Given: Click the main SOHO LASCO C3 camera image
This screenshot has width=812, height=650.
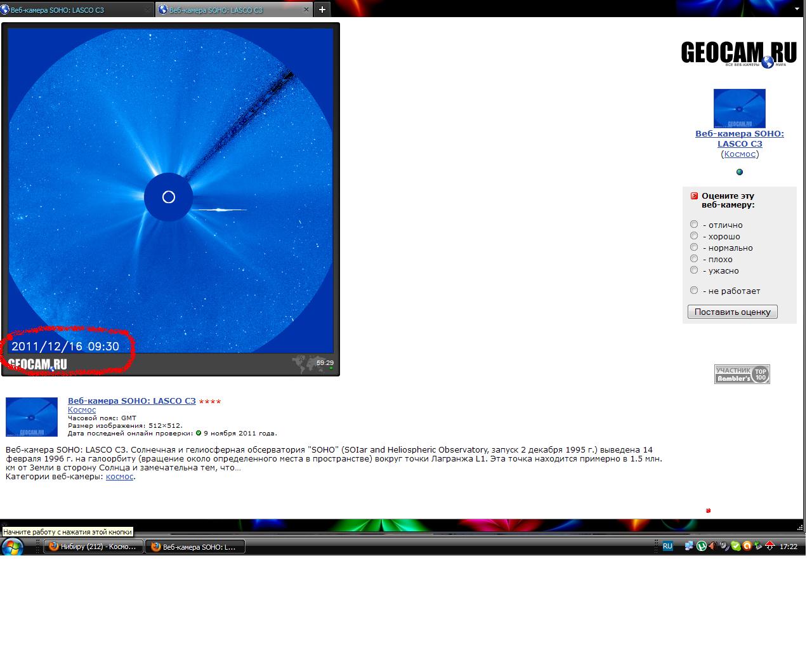Looking at the screenshot, I should 171,190.
